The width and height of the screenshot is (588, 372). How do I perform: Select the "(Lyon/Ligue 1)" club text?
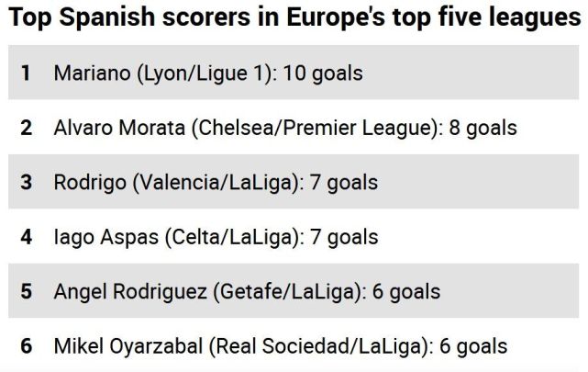206,73
